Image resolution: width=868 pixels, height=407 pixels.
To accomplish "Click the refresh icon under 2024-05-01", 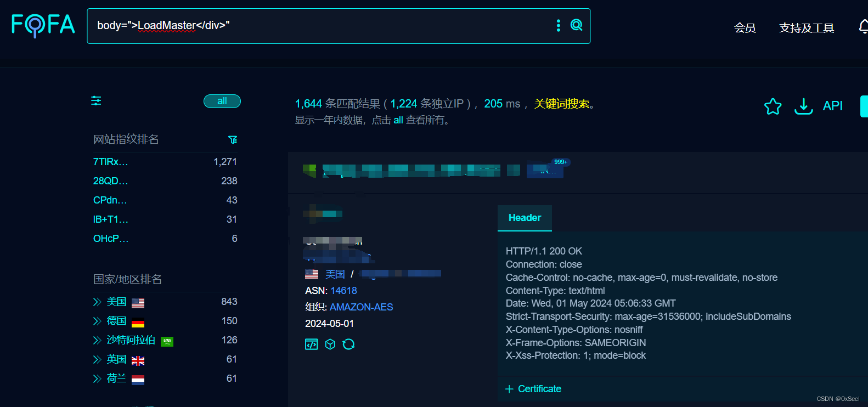I will click(x=348, y=344).
